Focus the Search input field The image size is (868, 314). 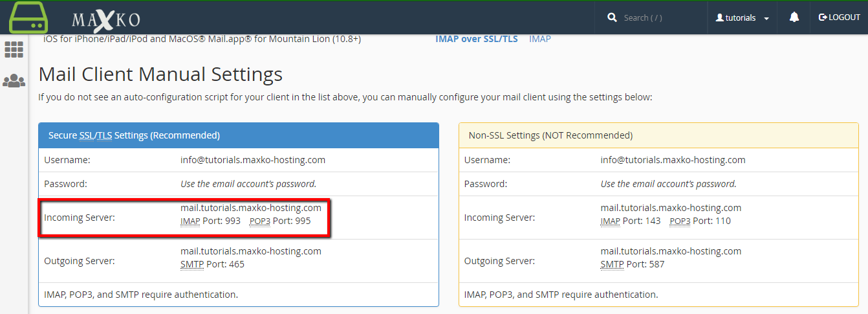tap(660, 18)
